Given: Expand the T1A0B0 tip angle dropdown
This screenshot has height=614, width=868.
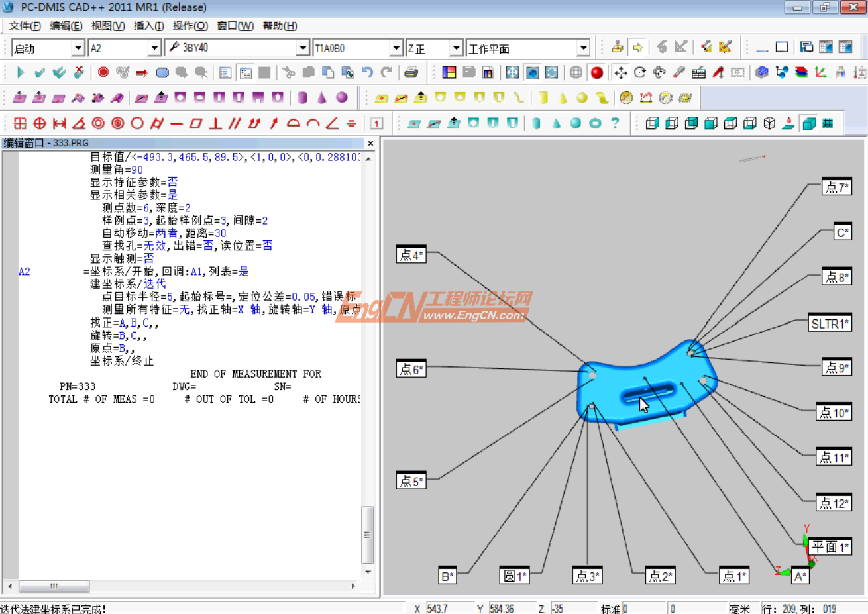Looking at the screenshot, I should 396,48.
